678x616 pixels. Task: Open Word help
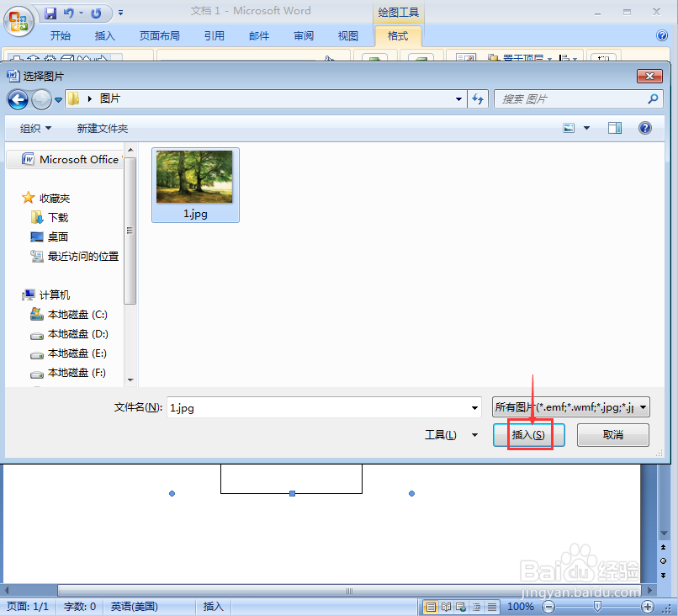point(661,35)
